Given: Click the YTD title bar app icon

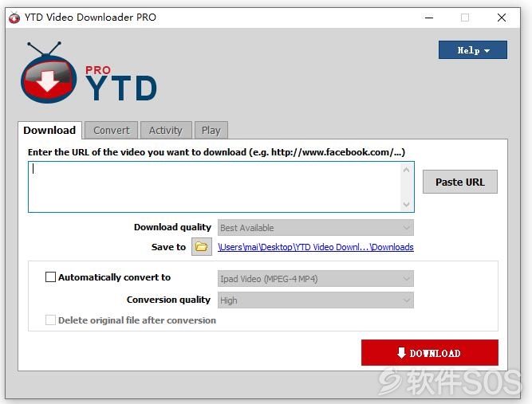Looking at the screenshot, I should (x=14, y=18).
